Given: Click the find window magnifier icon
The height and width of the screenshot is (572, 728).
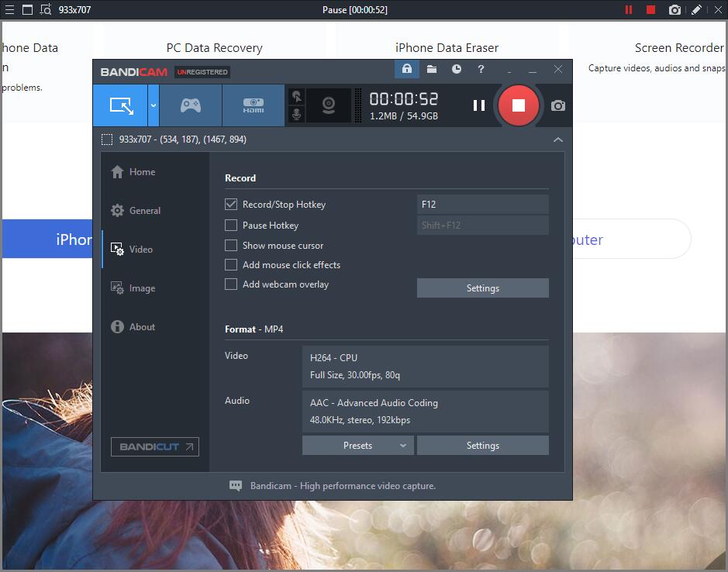Looking at the screenshot, I should [46, 10].
